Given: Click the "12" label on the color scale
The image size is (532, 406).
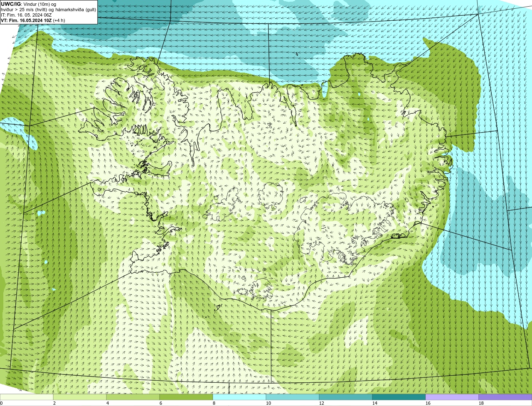Looking at the screenshot, I should [322, 403].
